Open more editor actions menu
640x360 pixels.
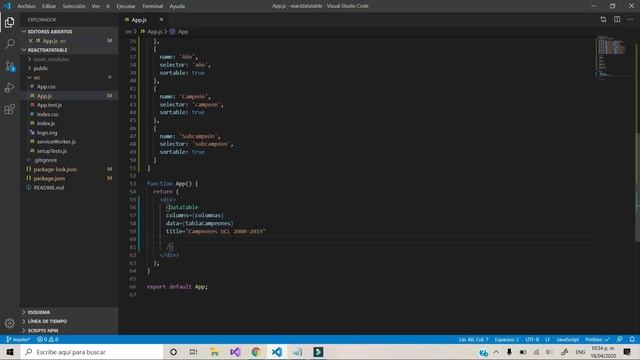point(631,19)
